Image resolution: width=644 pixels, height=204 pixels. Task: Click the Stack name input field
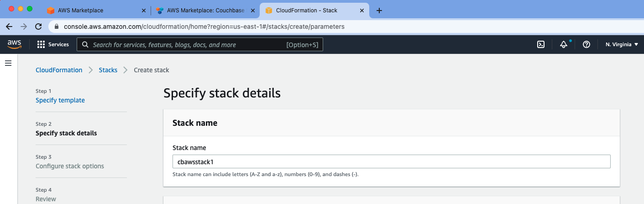pos(391,161)
